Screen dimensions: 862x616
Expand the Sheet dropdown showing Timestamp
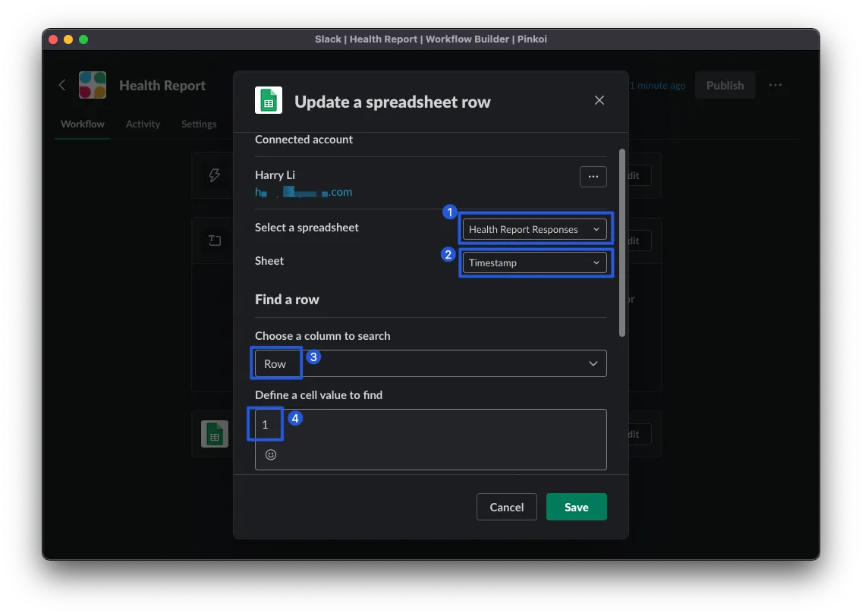(x=534, y=262)
